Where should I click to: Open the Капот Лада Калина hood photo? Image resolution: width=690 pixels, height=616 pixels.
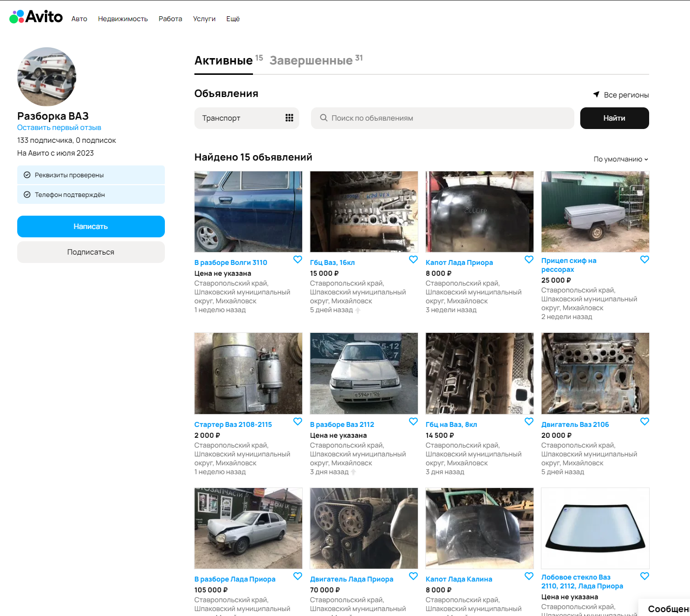point(480,528)
